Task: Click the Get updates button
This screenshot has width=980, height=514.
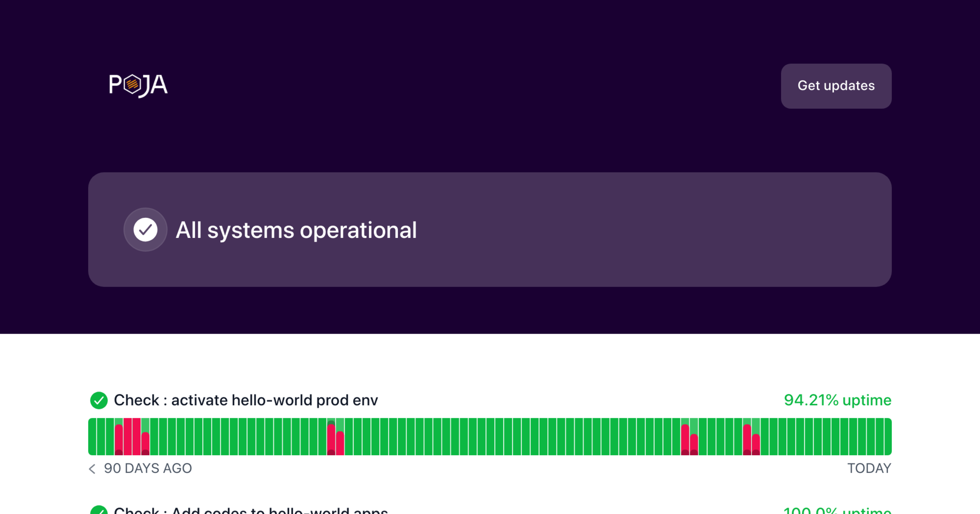Action: [x=836, y=86]
